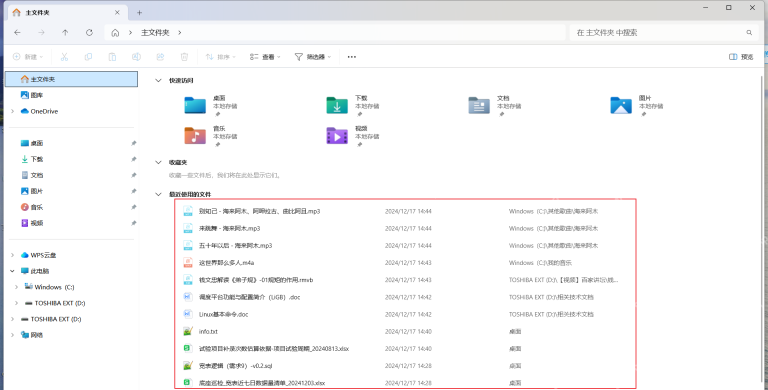768x390 pixels.
Task: Expand WPS云盘 in the sidebar
Action: (x=13, y=255)
